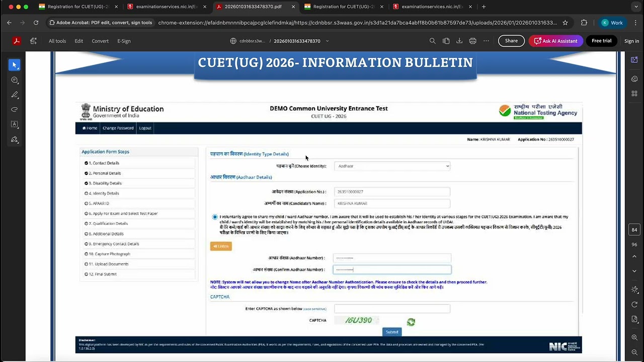The image size is (644, 362).
Task: Click the Home link in the form navbar
Action: point(90,128)
